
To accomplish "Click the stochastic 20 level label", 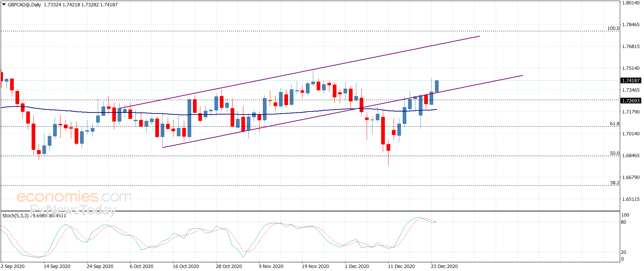I will [623, 252].
